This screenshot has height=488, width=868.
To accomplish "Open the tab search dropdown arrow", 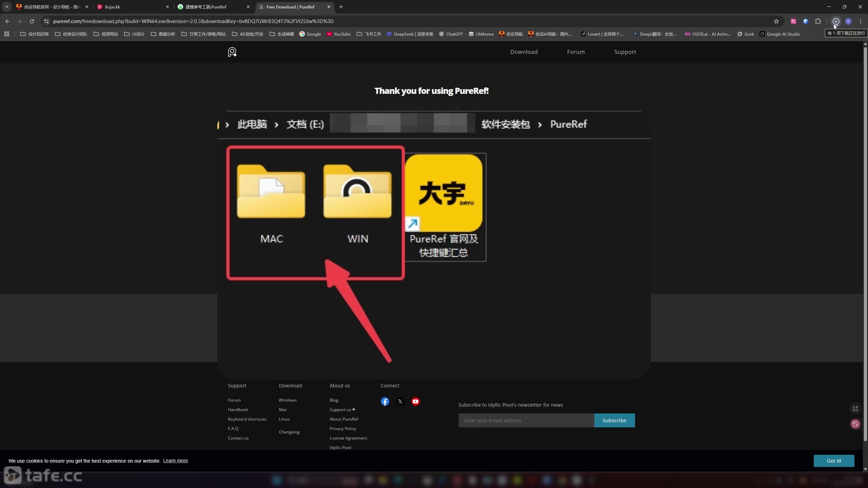I will [x=6, y=7].
